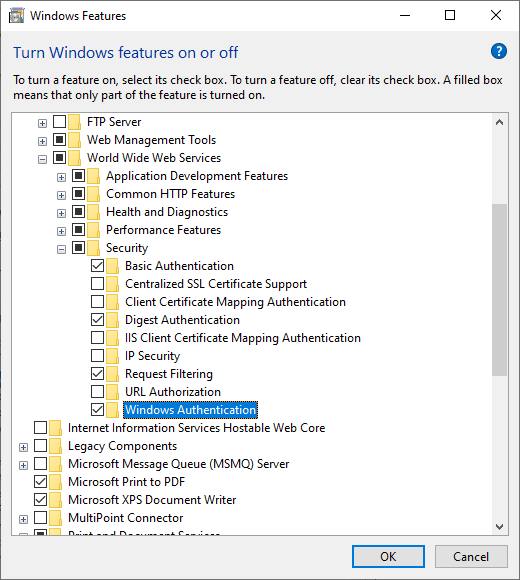This screenshot has height=580, width=520.
Task: Collapse the Security node
Action: tap(61, 250)
